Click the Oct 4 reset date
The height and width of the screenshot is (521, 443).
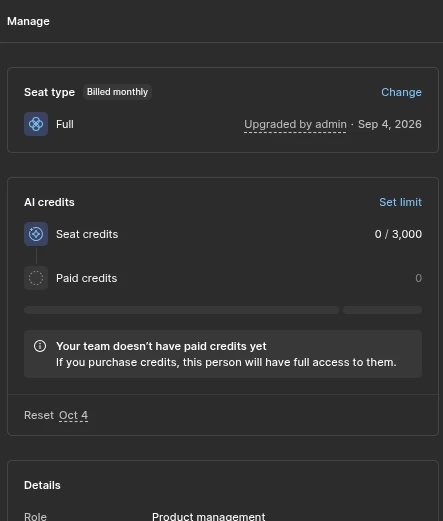point(73,415)
